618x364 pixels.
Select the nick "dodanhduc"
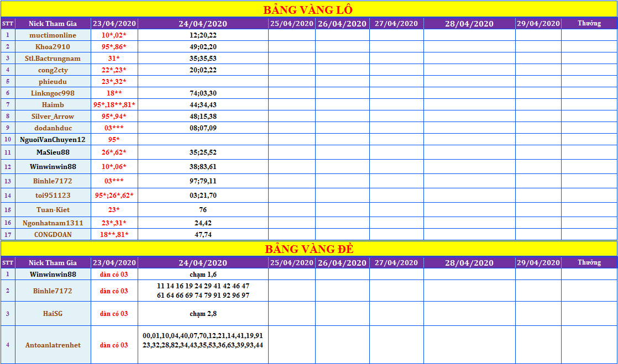53,128
